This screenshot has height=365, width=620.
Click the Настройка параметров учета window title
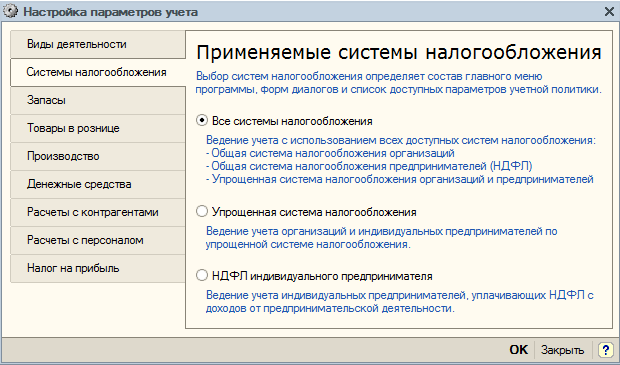point(110,12)
